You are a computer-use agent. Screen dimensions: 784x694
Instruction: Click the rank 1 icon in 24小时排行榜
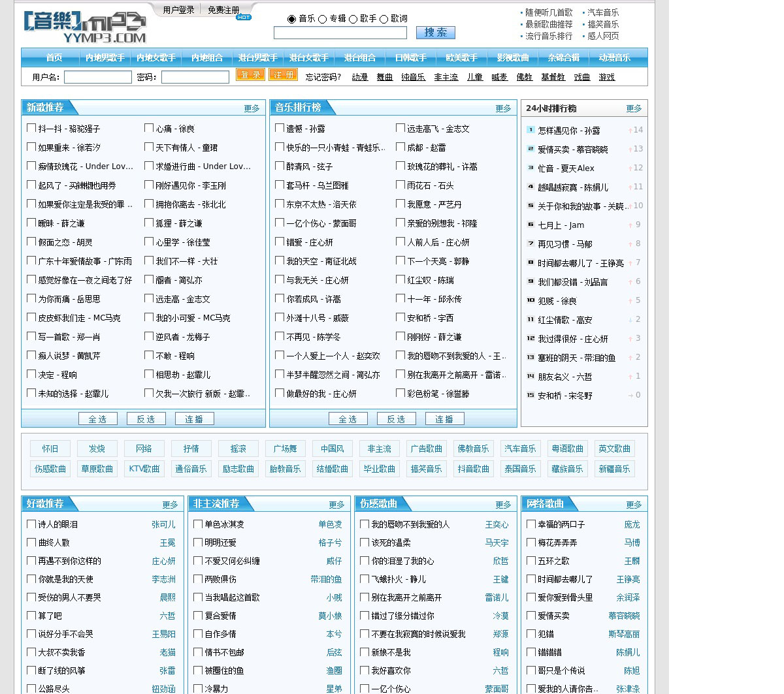(x=531, y=130)
